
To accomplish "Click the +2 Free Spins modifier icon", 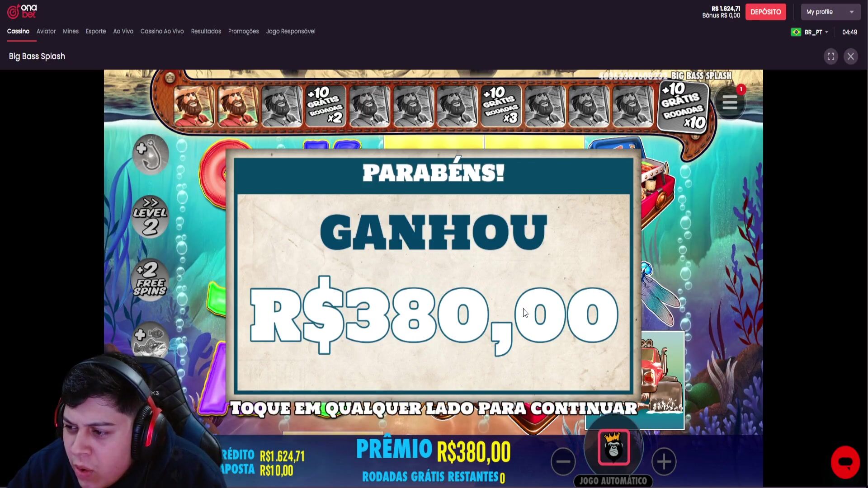I will point(150,279).
